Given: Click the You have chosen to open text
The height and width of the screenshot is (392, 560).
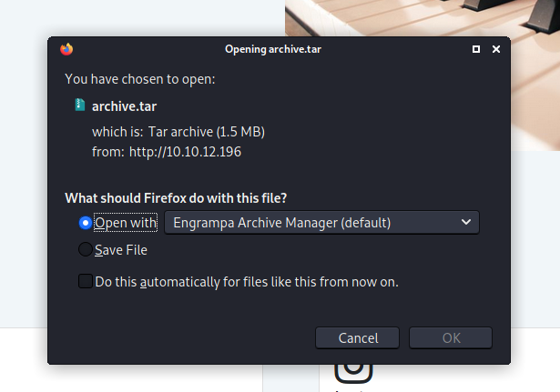Looking at the screenshot, I should [139, 79].
